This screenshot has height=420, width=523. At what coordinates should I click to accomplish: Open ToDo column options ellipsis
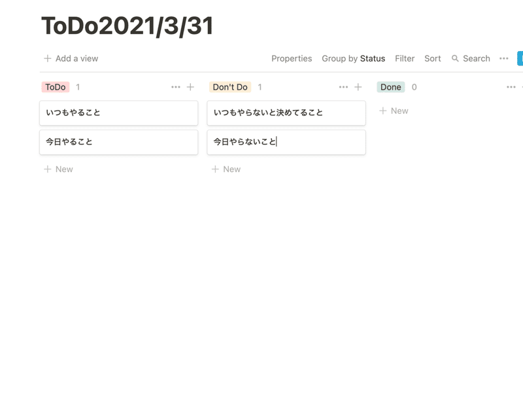click(x=176, y=87)
